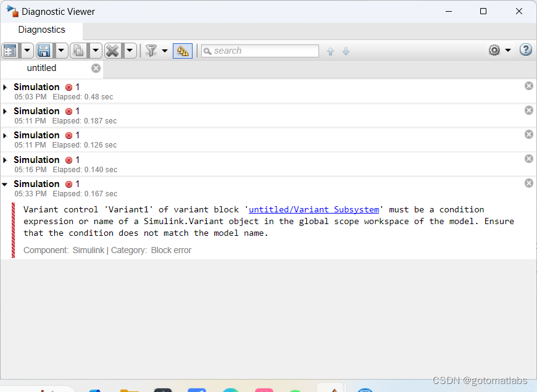
Task: Open the save options dropdown arrow
Action: pyautogui.click(x=61, y=51)
